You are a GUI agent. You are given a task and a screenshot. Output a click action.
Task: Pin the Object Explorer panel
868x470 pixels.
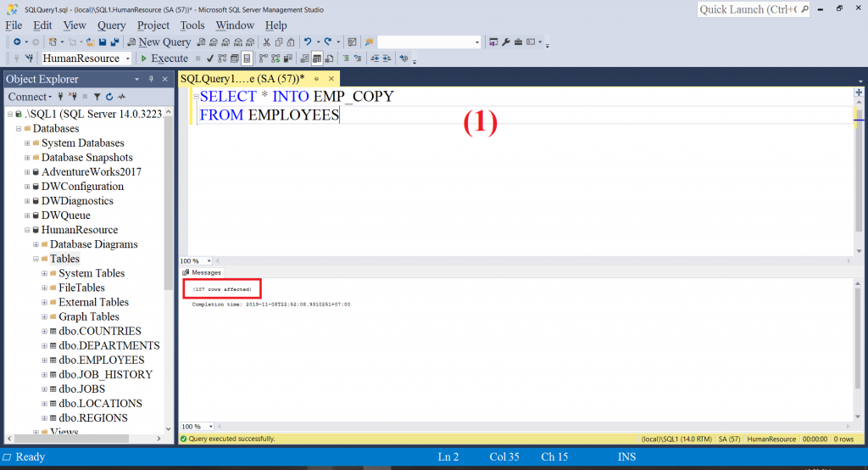tap(151, 79)
